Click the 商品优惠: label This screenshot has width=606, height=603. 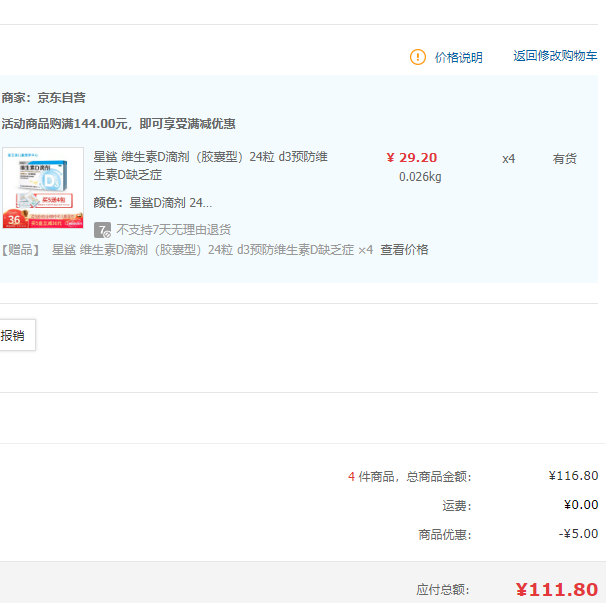pyautogui.click(x=445, y=535)
